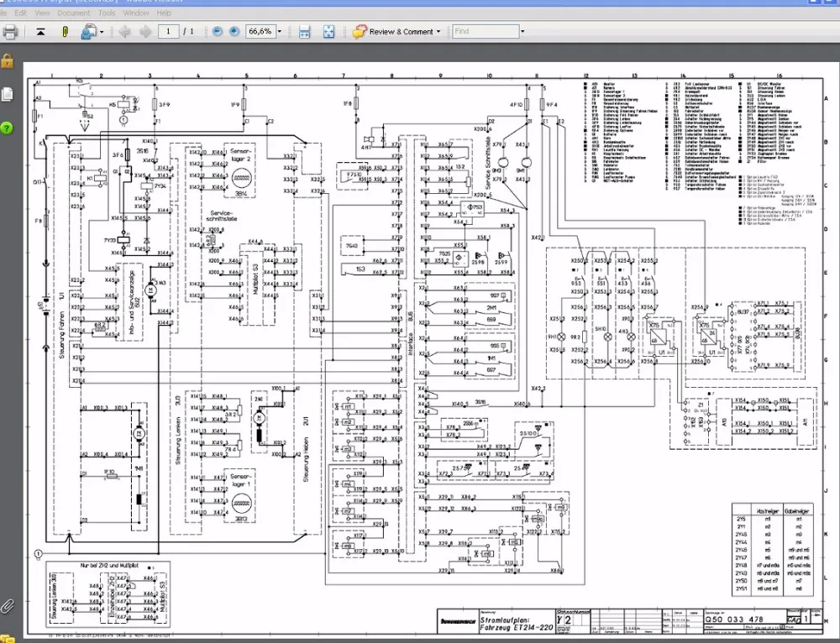
Task: Open the Document menu
Action: (x=74, y=13)
